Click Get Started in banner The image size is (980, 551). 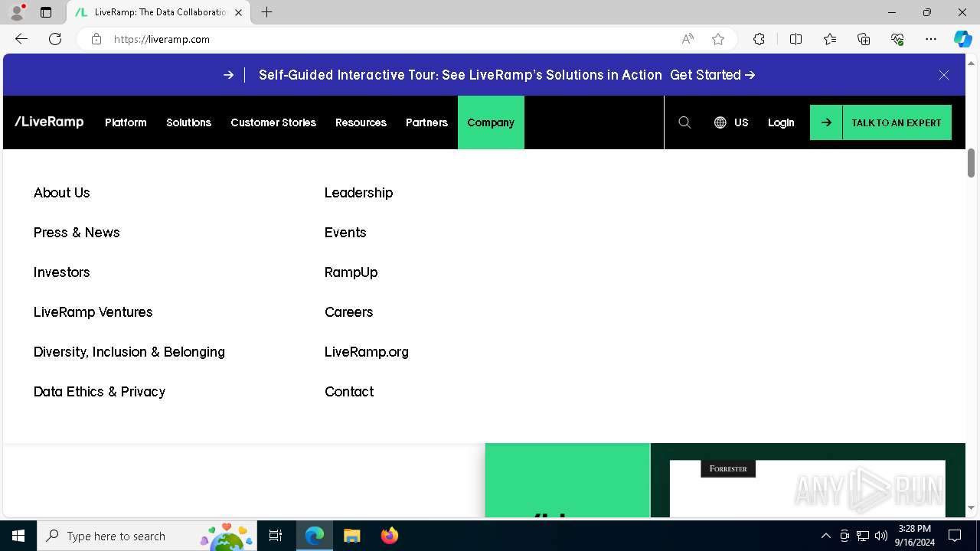point(712,75)
